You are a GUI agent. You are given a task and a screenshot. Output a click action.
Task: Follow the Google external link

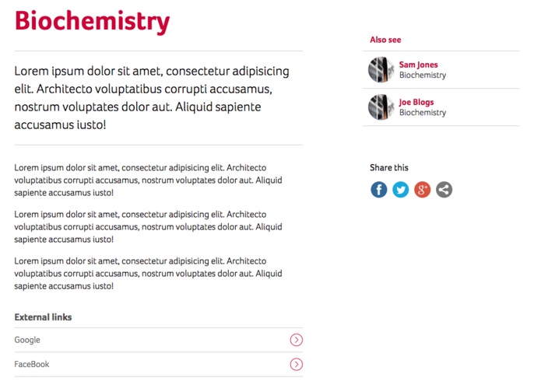27,340
